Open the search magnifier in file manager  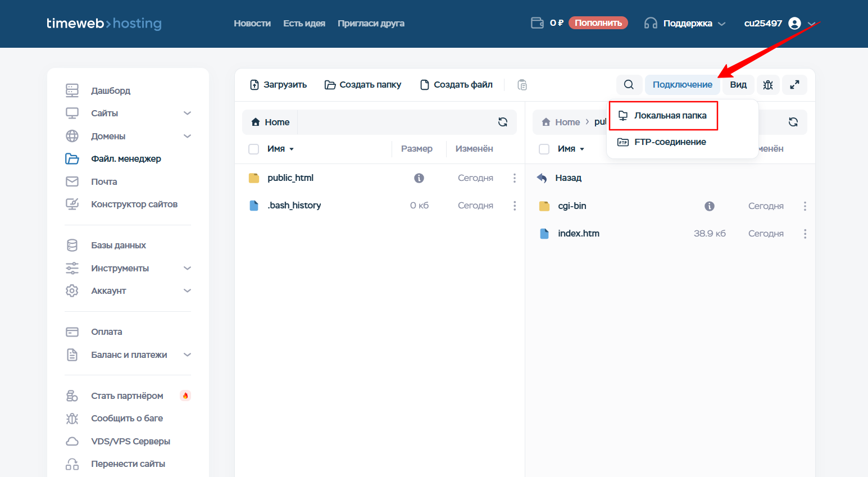click(629, 85)
